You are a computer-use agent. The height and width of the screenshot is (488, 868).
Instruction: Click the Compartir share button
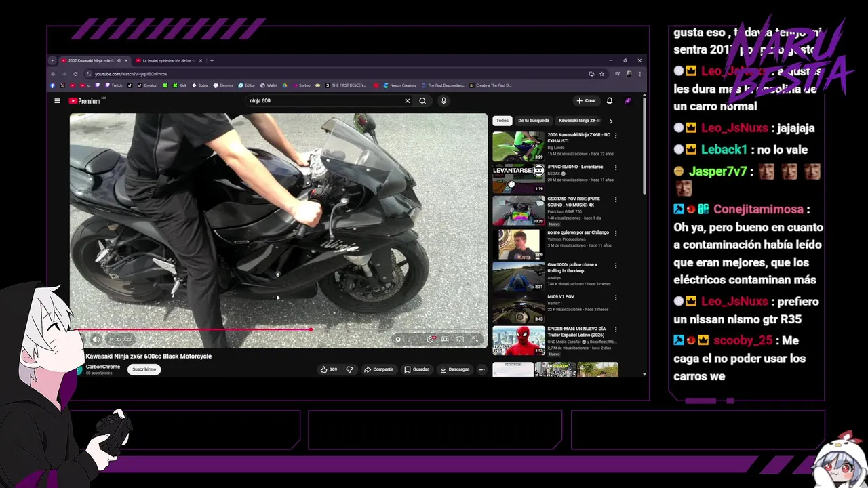[x=378, y=369]
